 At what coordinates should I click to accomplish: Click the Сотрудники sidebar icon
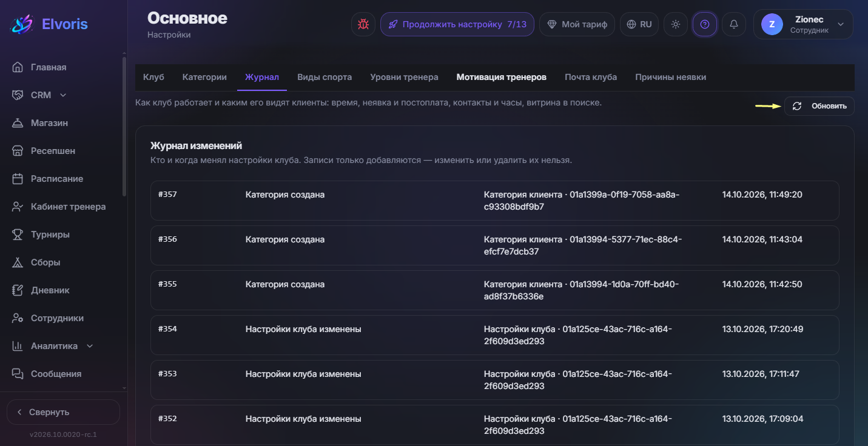point(18,318)
